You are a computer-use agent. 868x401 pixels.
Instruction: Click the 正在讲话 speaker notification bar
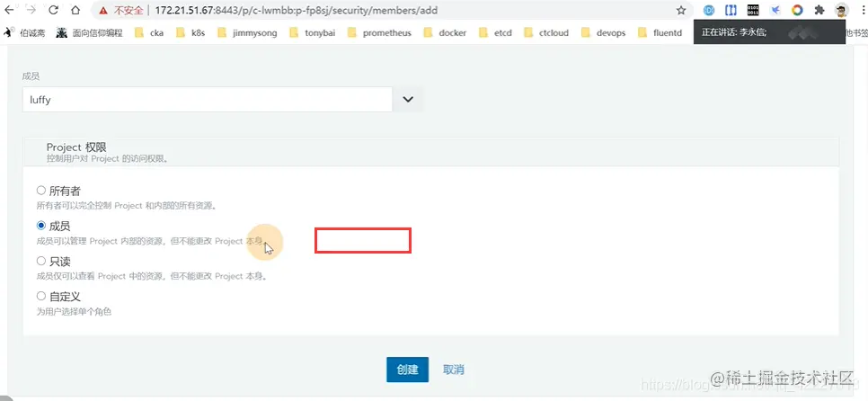(769, 32)
